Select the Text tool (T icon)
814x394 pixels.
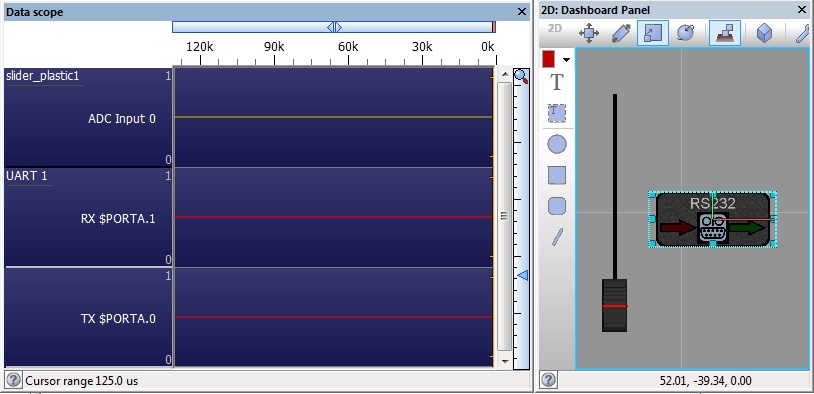coord(557,82)
